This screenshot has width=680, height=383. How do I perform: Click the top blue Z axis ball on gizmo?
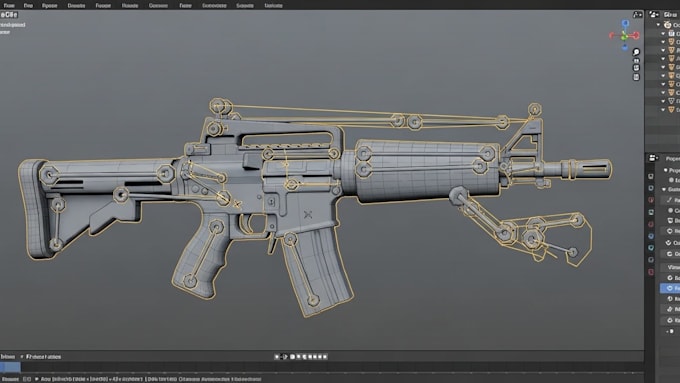pos(625,23)
